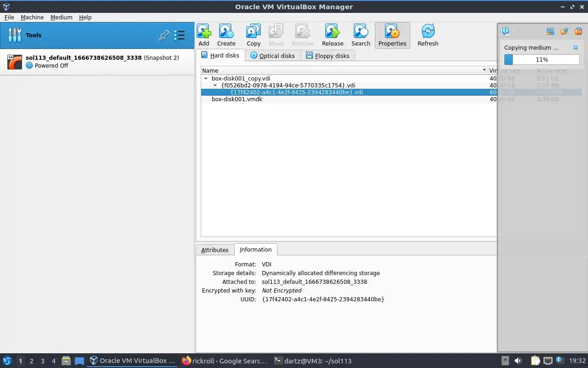Click the system tray expand arrow icon
The image size is (588, 368).
coord(505,361)
